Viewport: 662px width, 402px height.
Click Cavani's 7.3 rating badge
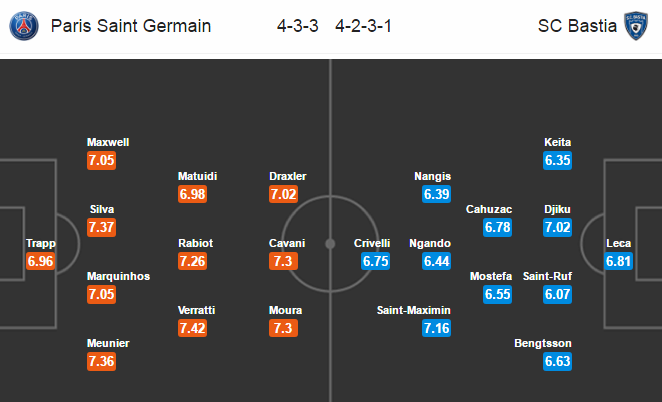click(283, 261)
